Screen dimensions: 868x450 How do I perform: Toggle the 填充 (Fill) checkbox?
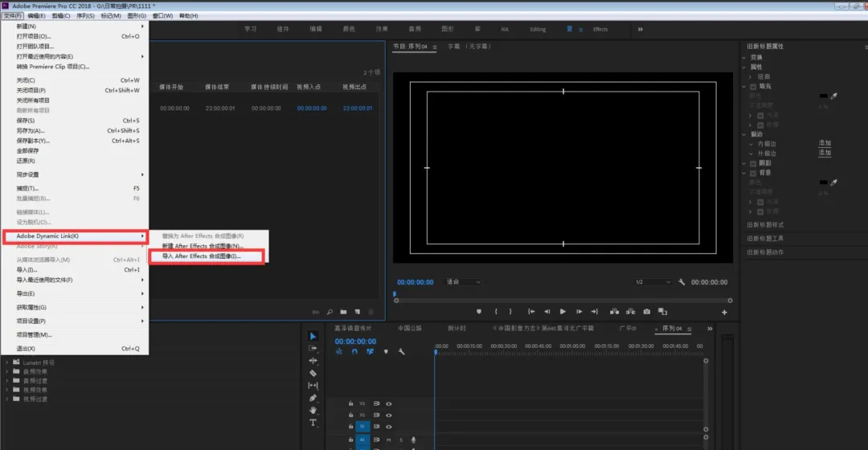coord(753,86)
